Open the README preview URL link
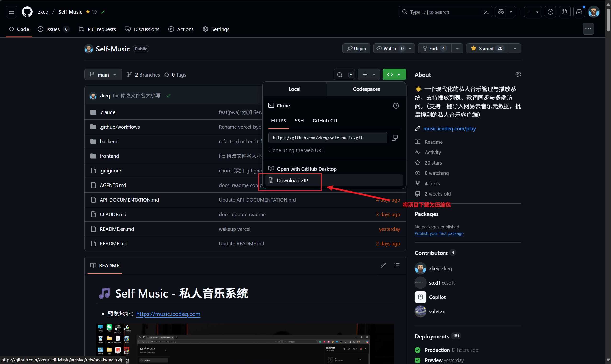The width and height of the screenshot is (611, 364). point(168,314)
